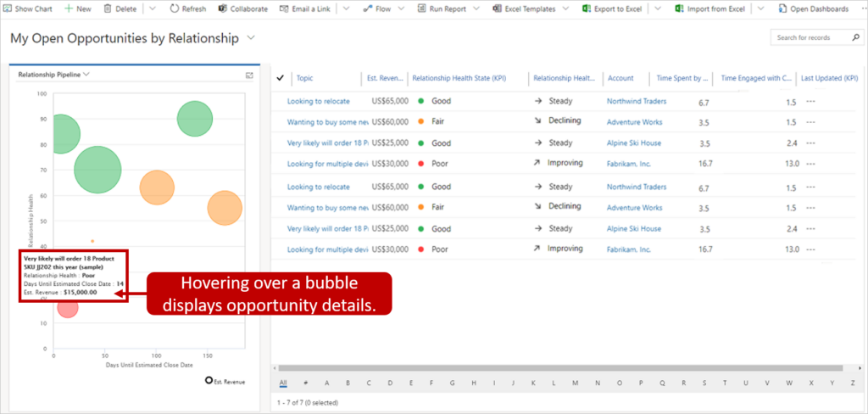Toggle the select-all checkmark in grid header
This screenshot has width=868, height=414.
pos(280,78)
